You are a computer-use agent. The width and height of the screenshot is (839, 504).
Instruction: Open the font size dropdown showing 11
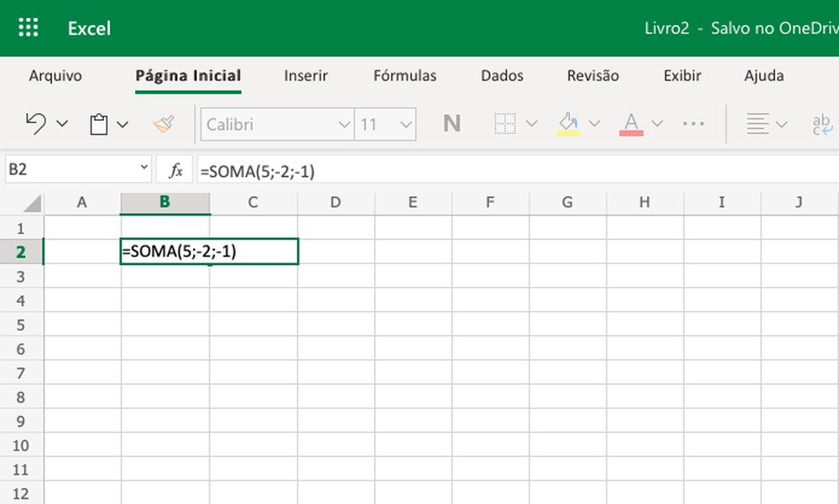(x=385, y=123)
